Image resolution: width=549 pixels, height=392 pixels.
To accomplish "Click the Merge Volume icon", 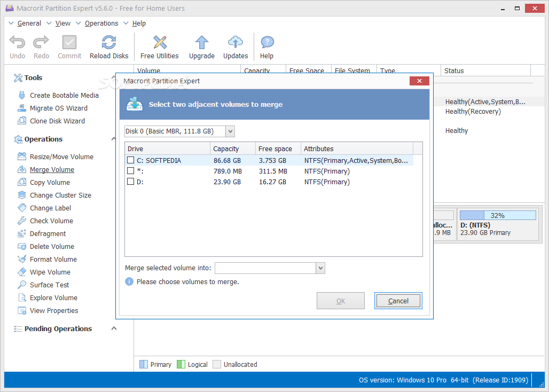I will pyautogui.click(x=22, y=169).
